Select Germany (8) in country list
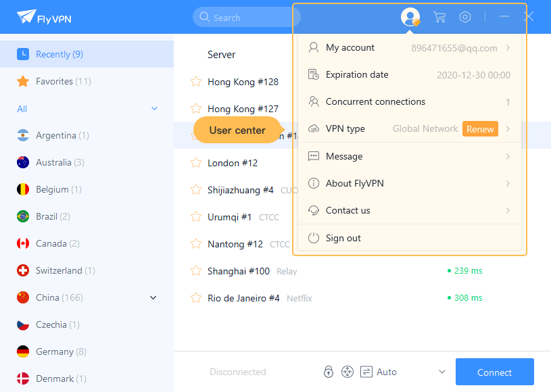The height and width of the screenshot is (392, 551). click(87, 351)
